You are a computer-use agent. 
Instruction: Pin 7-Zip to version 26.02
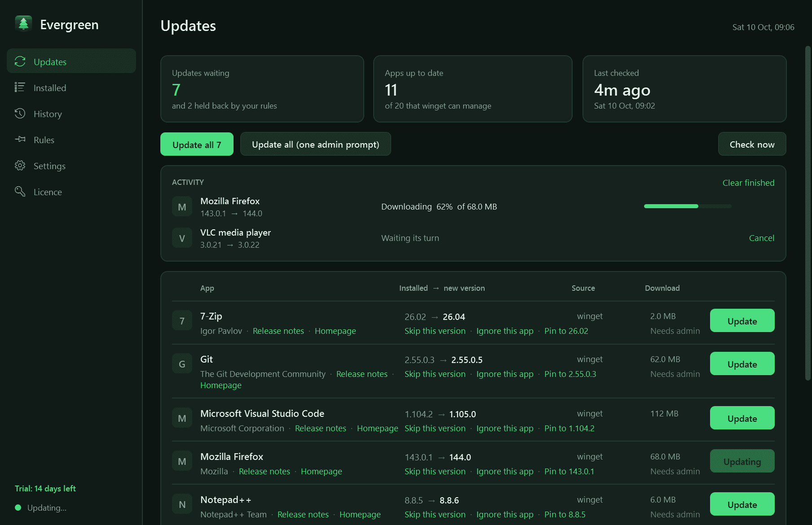[566, 331]
